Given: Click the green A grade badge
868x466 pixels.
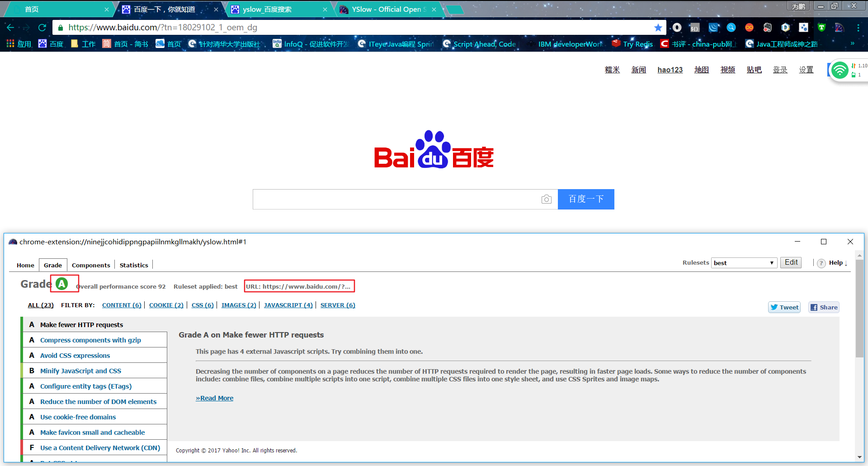Looking at the screenshot, I should (x=62, y=284).
